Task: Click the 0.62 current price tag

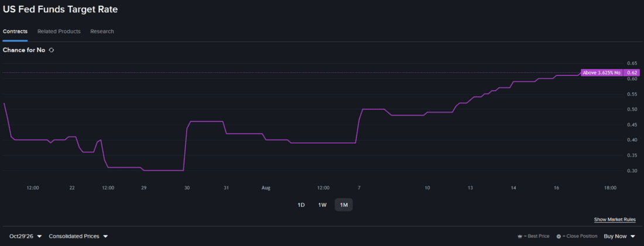Action: point(632,72)
